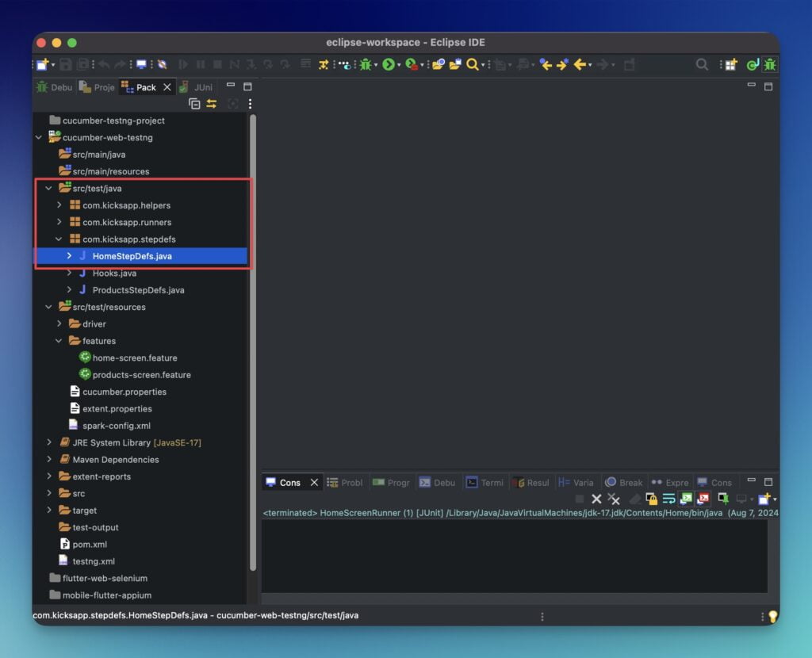Remove all terminated launches in console
The image size is (812, 658).
pos(614,499)
